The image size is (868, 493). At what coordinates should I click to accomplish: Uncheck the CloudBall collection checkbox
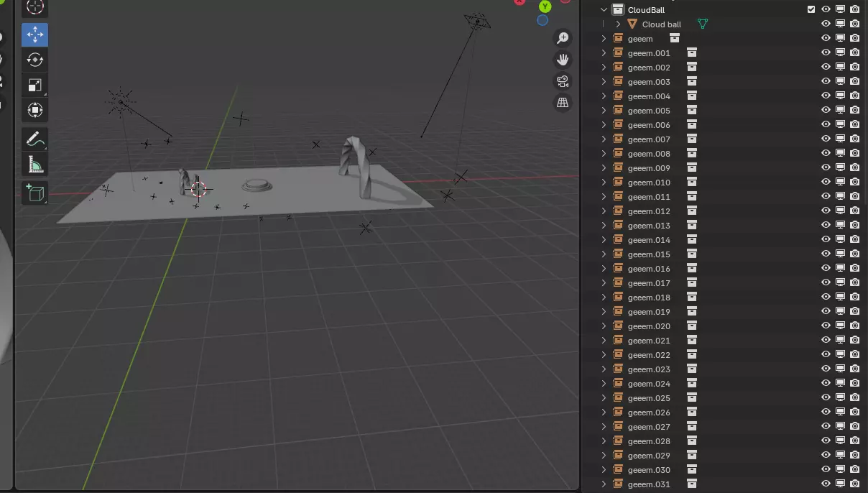tap(811, 10)
